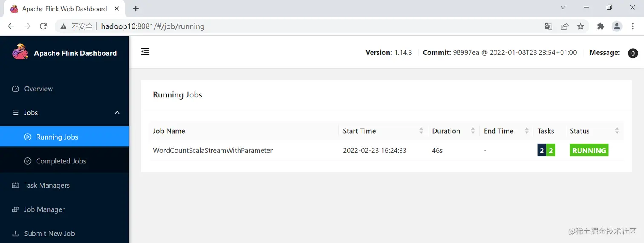Click the Submit New Job upload icon
The height and width of the screenshot is (243, 644).
point(16,234)
